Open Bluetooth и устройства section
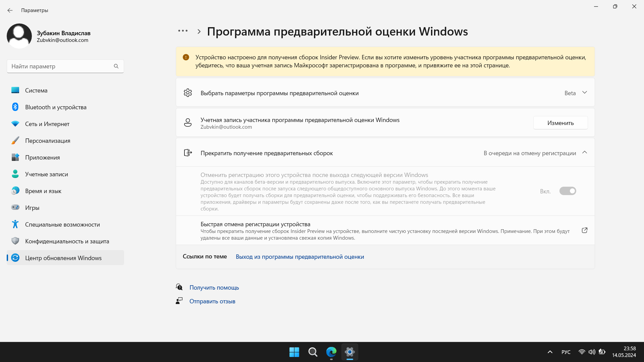 65,107
